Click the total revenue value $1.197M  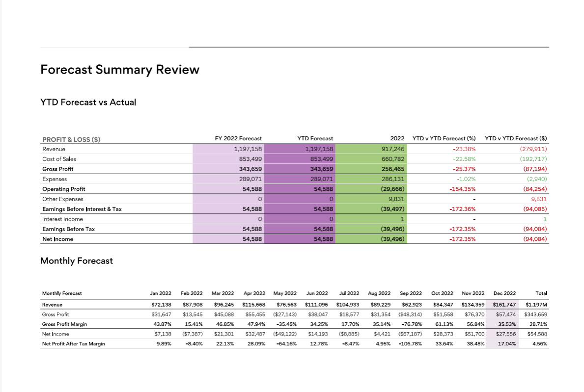(x=536, y=305)
